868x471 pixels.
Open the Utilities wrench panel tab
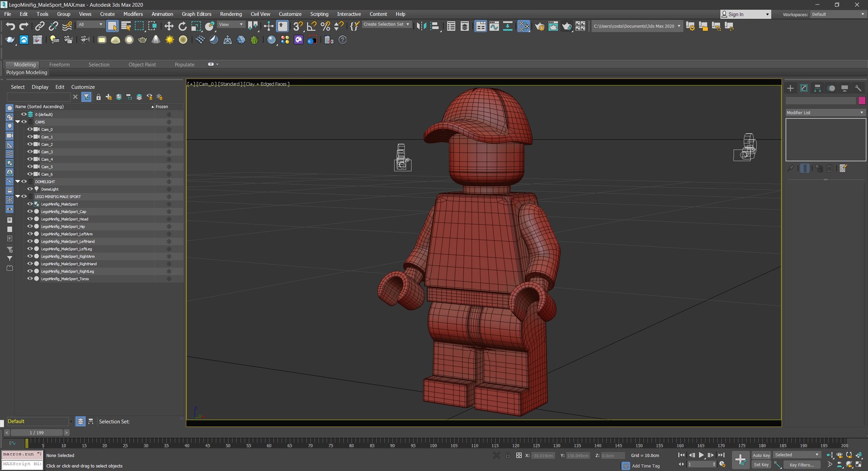pyautogui.click(x=858, y=88)
